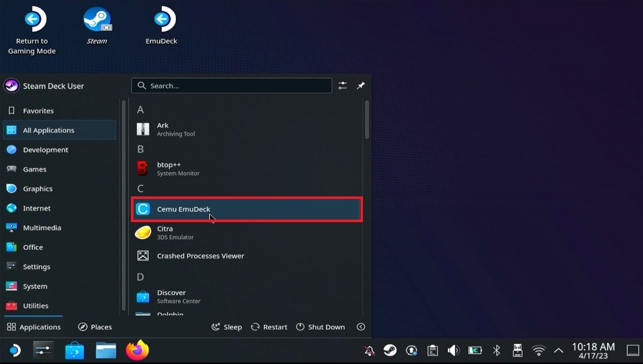The image size is (643, 364).
Task: Open the system updates tray icon
Action: pos(412,351)
